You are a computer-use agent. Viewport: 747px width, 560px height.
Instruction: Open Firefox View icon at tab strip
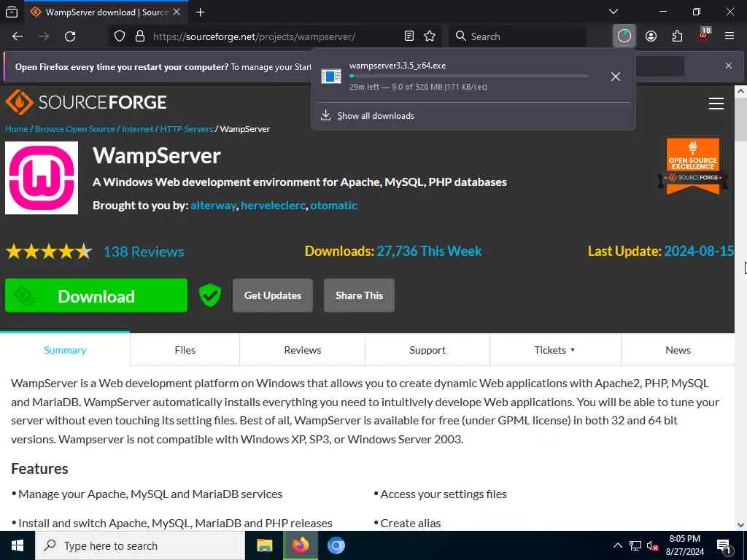(x=12, y=12)
